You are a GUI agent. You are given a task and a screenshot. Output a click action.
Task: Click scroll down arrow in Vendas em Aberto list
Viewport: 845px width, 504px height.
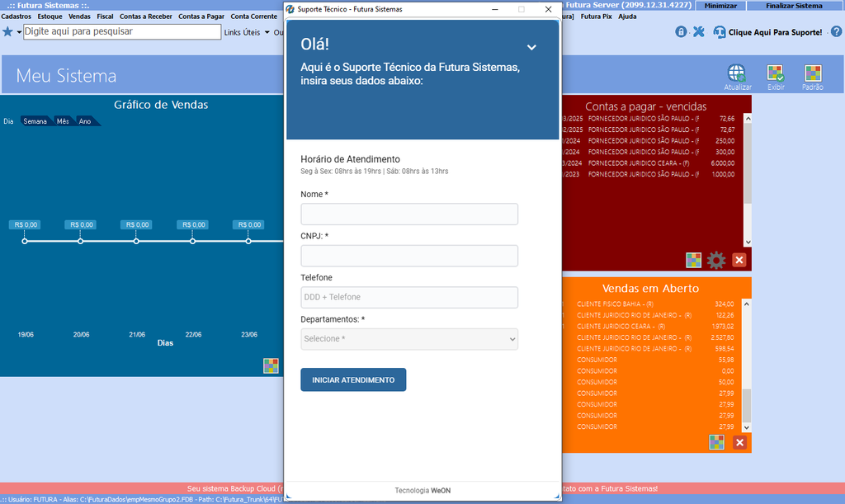point(746,427)
